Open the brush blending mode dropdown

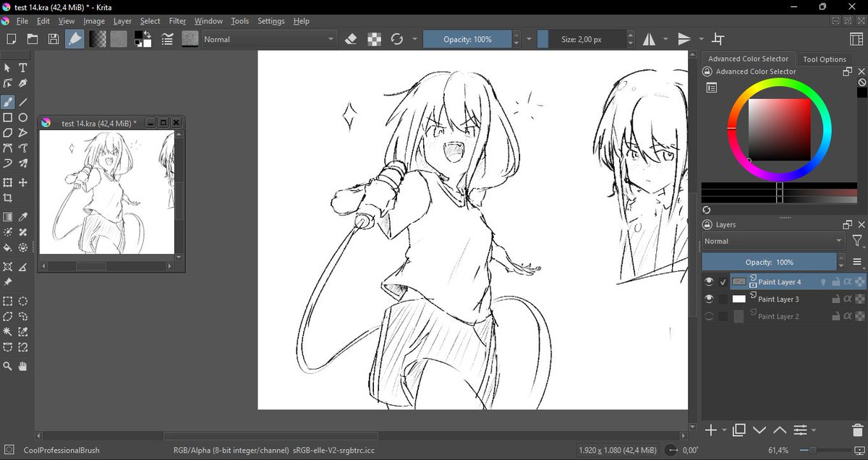[270, 39]
